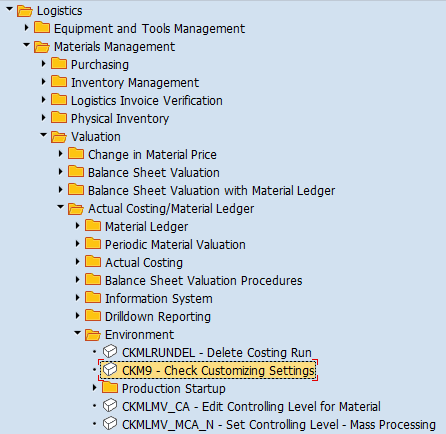Click the CKMLRUNDEL transaction cube icon
The height and width of the screenshot is (434, 446).
[x=110, y=351]
